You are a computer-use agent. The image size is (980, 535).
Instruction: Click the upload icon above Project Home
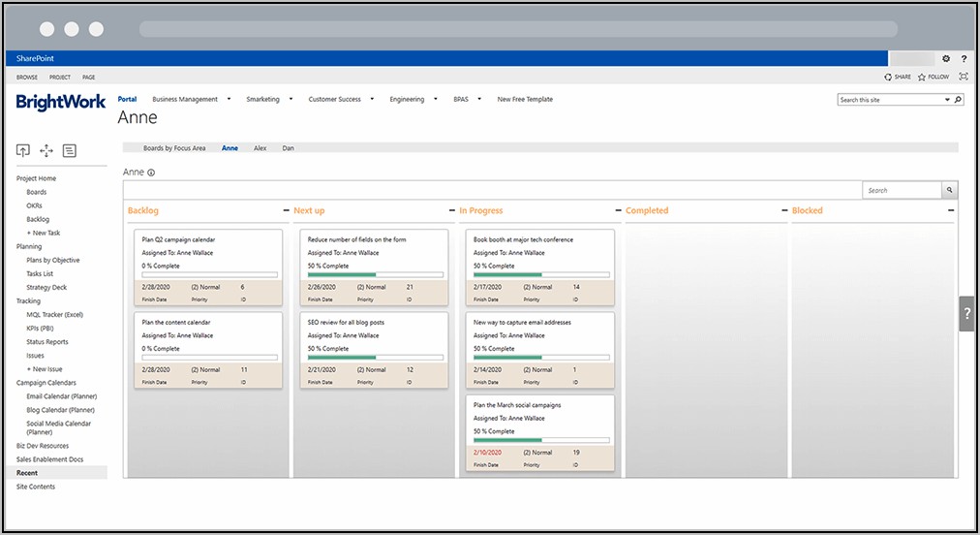23,150
